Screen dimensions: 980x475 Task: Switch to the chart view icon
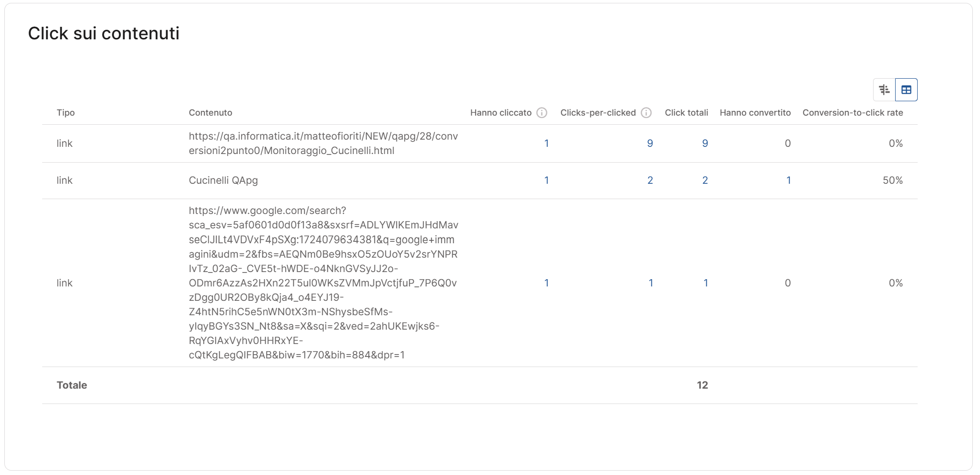coord(884,90)
